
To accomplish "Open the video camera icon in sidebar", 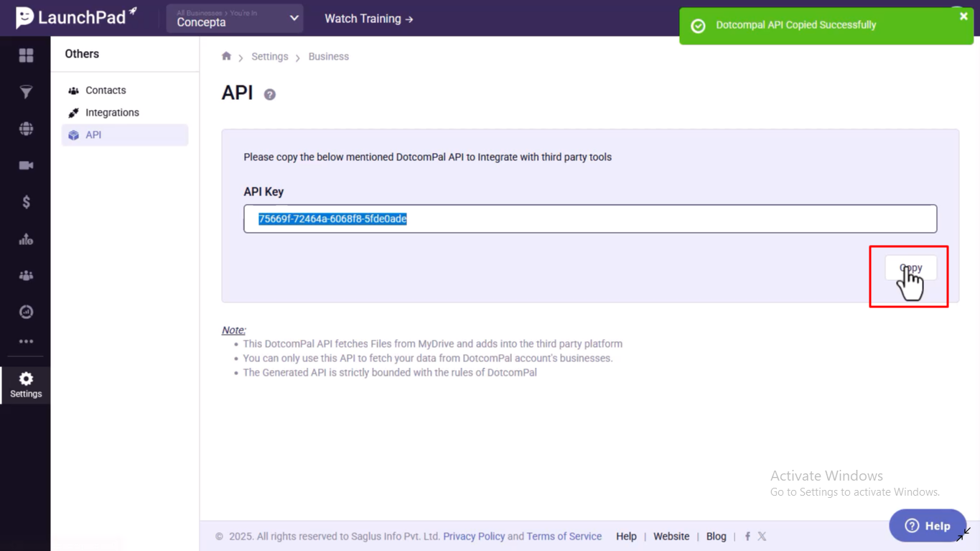I will (x=26, y=165).
